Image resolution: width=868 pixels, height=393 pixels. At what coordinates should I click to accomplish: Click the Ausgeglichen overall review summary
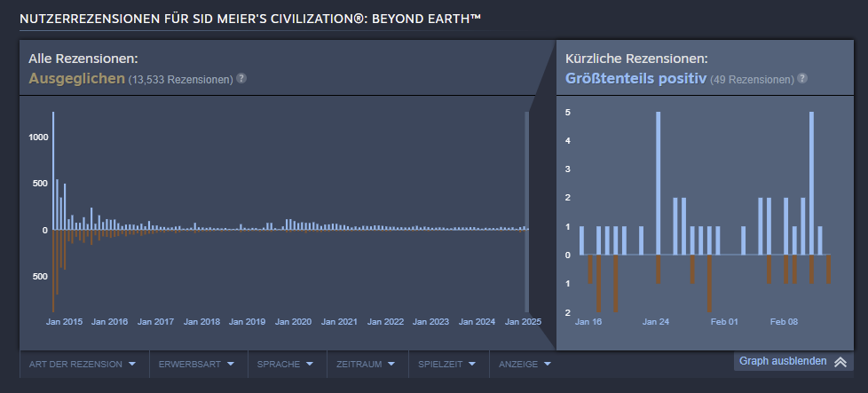click(x=77, y=79)
